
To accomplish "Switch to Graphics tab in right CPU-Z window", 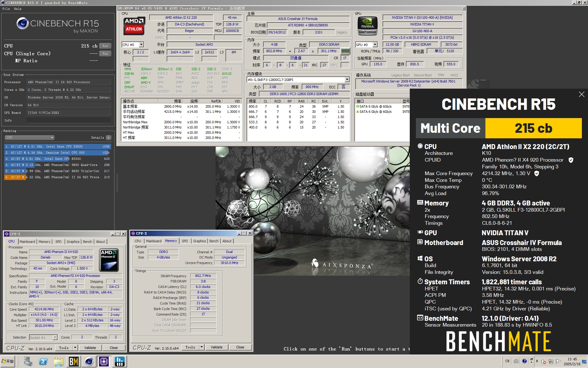I will pos(199,241).
